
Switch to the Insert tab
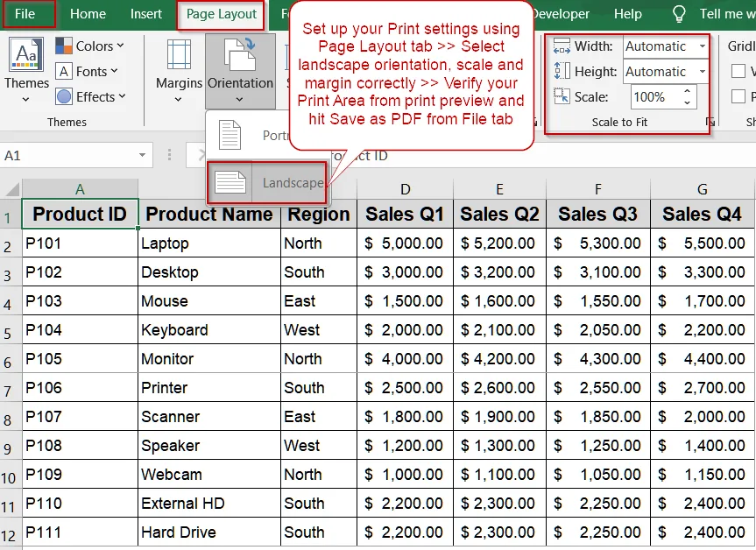146,14
